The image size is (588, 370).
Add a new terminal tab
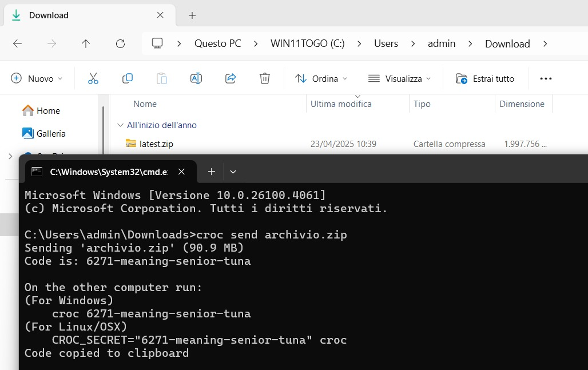click(x=212, y=172)
